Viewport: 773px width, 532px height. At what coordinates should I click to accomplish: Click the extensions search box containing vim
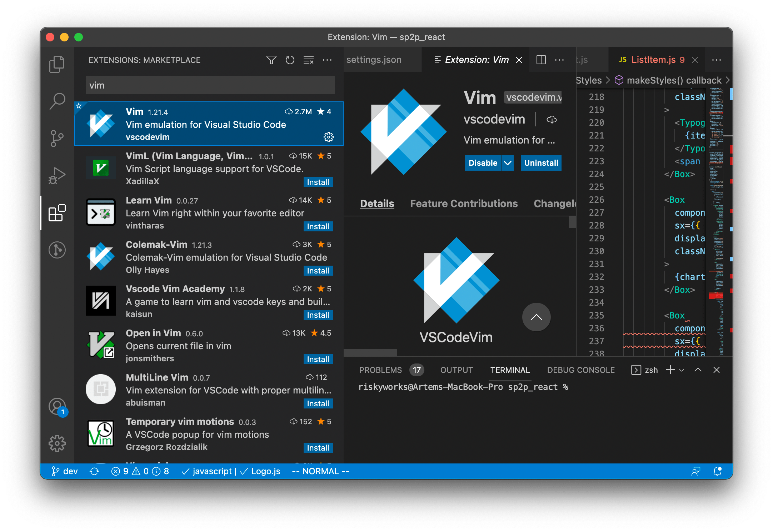[210, 85]
